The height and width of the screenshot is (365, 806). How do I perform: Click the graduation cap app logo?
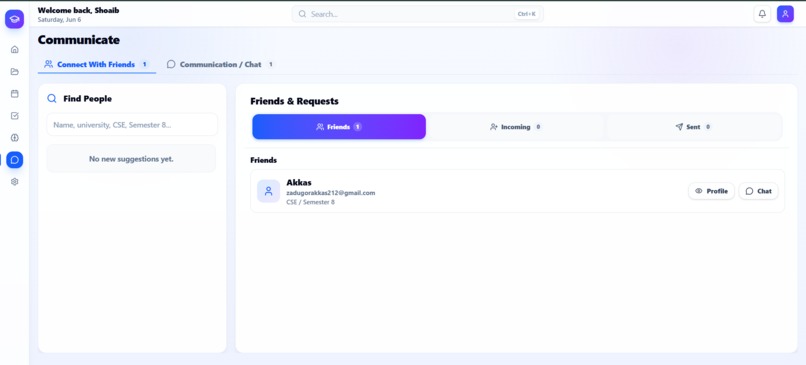click(14, 19)
